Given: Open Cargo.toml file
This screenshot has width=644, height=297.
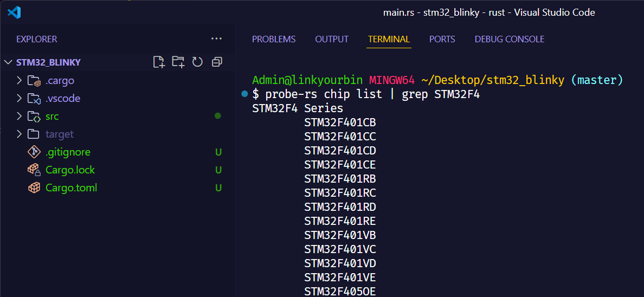Looking at the screenshot, I should coord(71,188).
